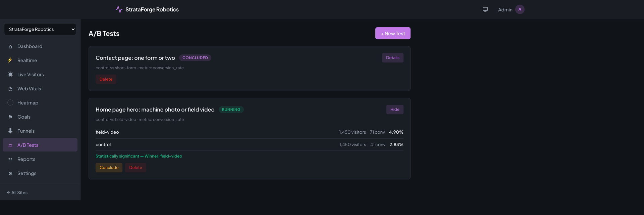This screenshot has width=644, height=215.
Task: Click the A/B Tests scales icon
Action: point(10,145)
